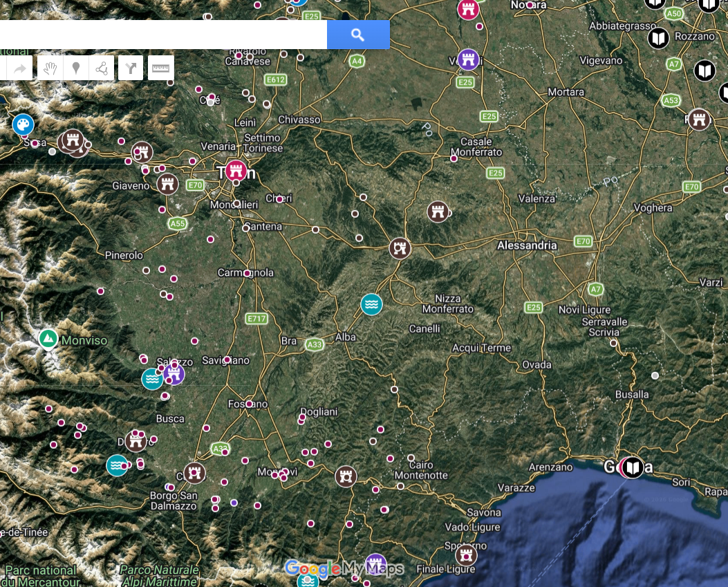Click the Novi Ligure label
The image size is (728, 587).
(x=584, y=309)
